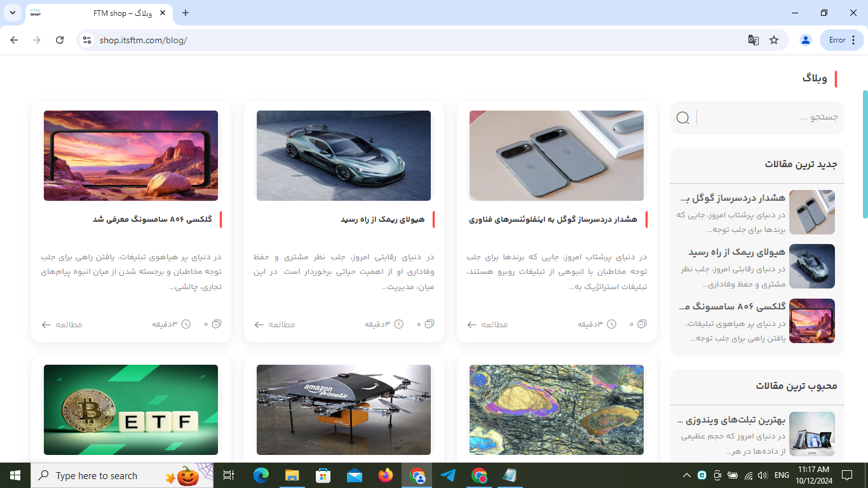Open the Pixel phones card image

tap(557, 156)
